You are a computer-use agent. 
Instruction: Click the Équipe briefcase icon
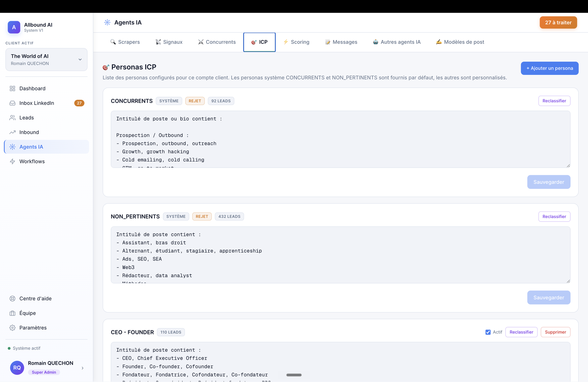12,313
